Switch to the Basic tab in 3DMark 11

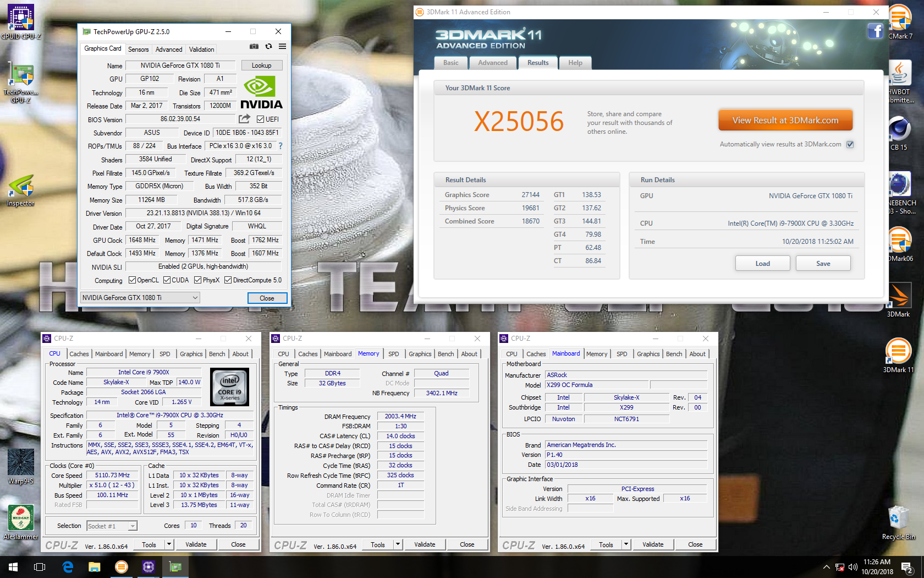451,63
